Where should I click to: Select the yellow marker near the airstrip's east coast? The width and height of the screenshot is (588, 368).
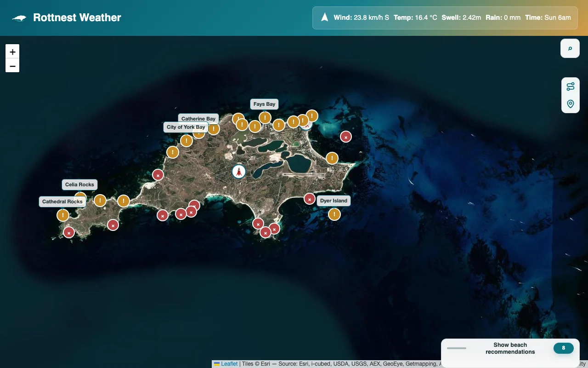(x=332, y=158)
